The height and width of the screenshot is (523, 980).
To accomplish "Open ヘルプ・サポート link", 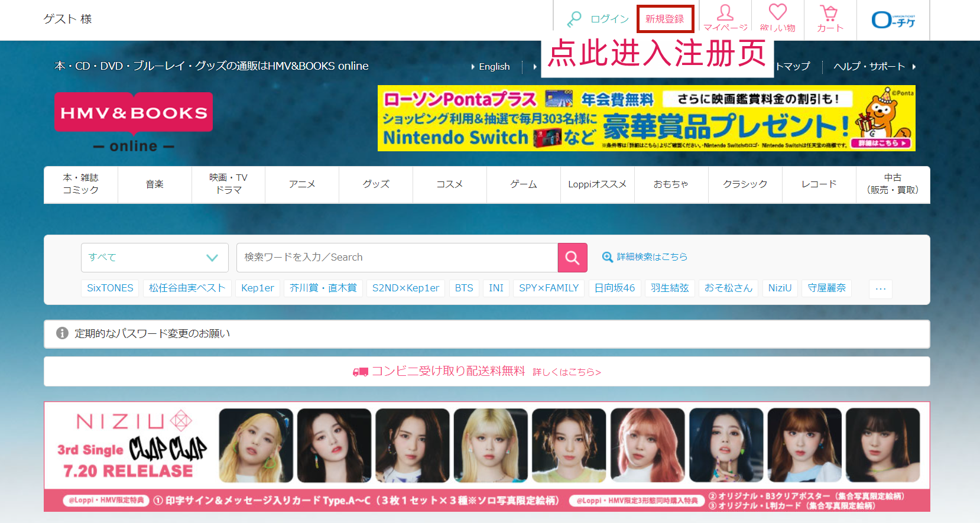I will click(x=869, y=66).
